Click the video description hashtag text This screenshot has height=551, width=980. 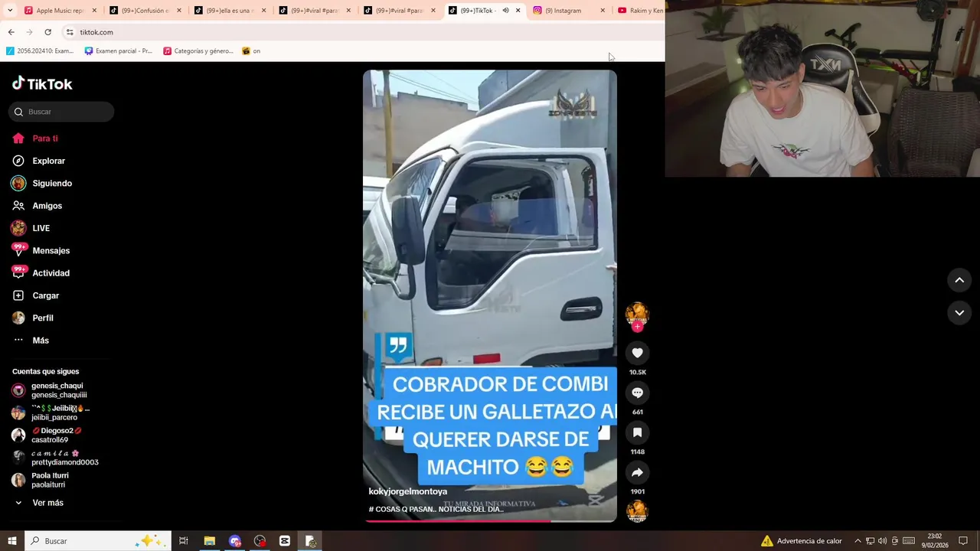[x=436, y=509]
